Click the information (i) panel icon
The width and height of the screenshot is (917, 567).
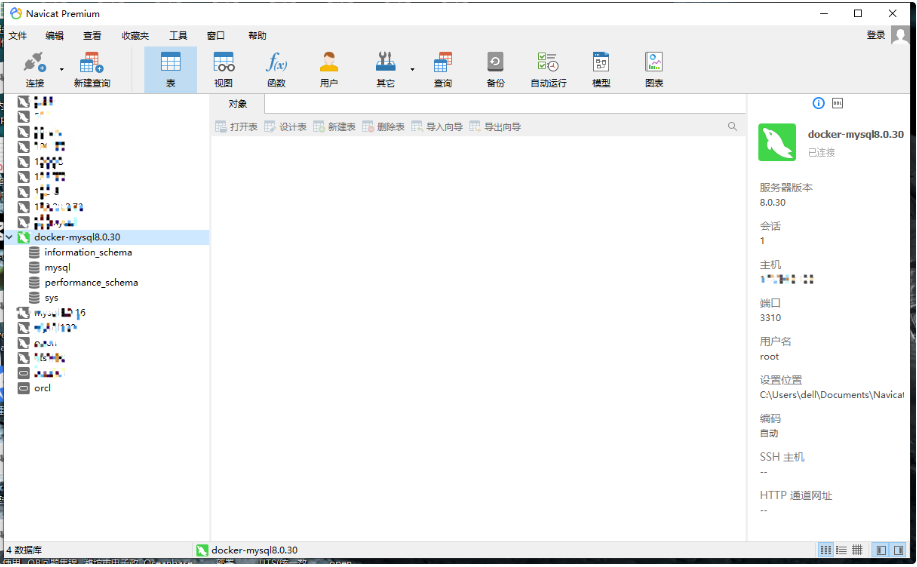click(x=818, y=103)
